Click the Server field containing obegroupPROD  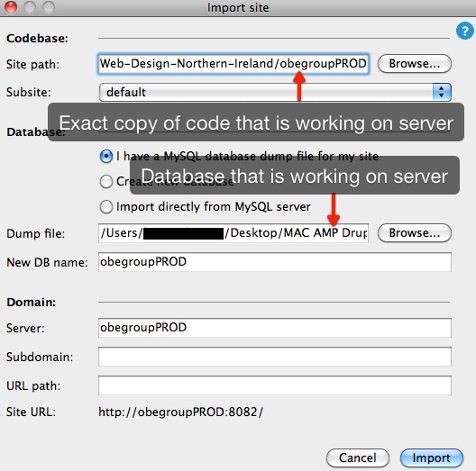point(275,328)
